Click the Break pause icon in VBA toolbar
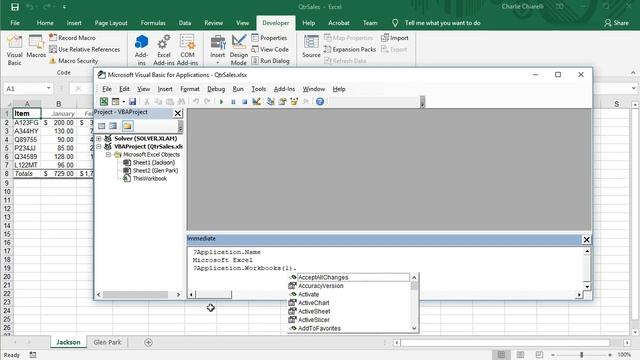This screenshot has height=360, width=640. (x=233, y=102)
